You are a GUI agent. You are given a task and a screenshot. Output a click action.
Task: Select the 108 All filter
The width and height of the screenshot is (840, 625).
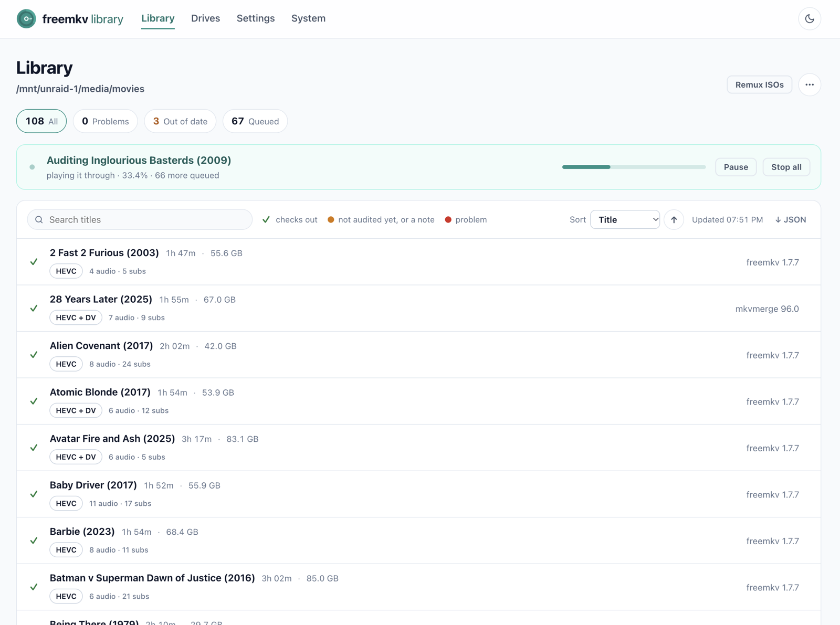(41, 121)
